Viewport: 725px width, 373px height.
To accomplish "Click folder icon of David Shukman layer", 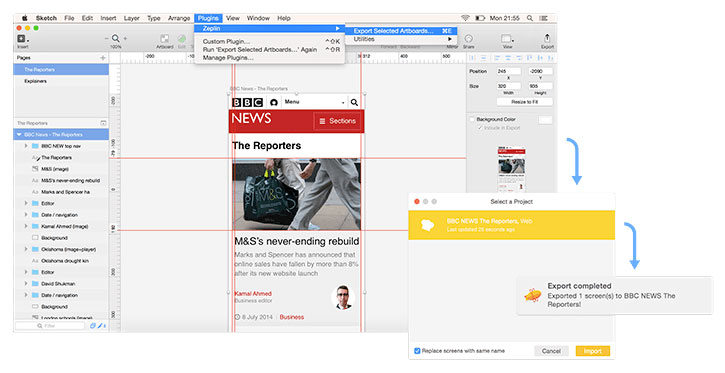I will (35, 284).
